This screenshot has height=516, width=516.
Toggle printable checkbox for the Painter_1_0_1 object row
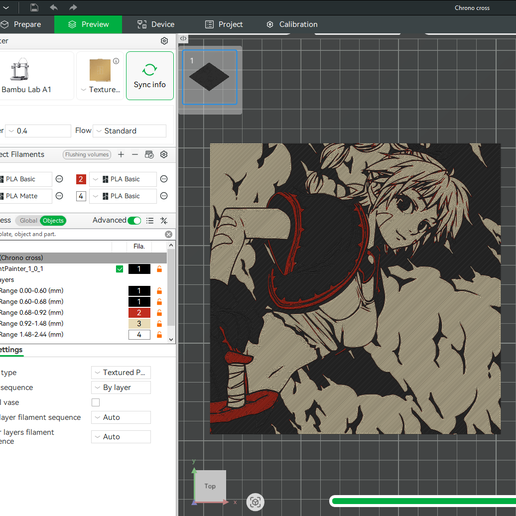pos(119,269)
